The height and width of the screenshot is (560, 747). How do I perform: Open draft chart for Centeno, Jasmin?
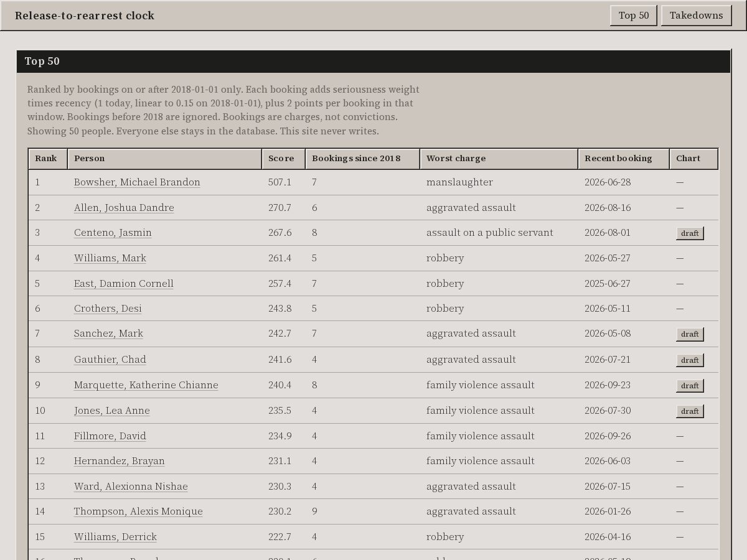pyautogui.click(x=690, y=233)
